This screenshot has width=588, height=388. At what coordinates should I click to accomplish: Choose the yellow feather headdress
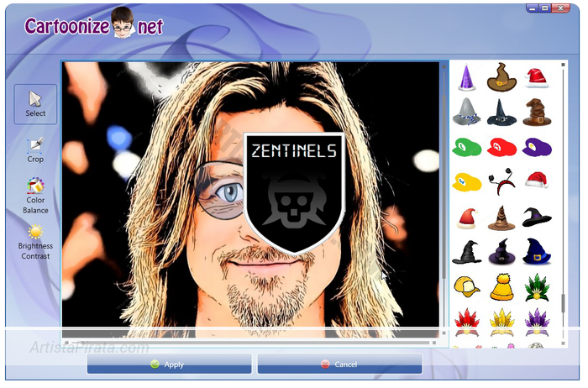(501, 322)
